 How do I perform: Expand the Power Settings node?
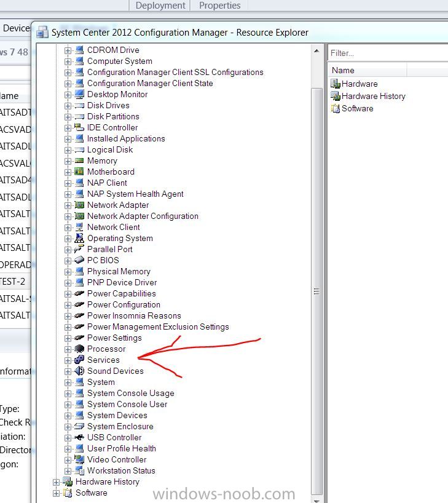[x=68, y=338]
